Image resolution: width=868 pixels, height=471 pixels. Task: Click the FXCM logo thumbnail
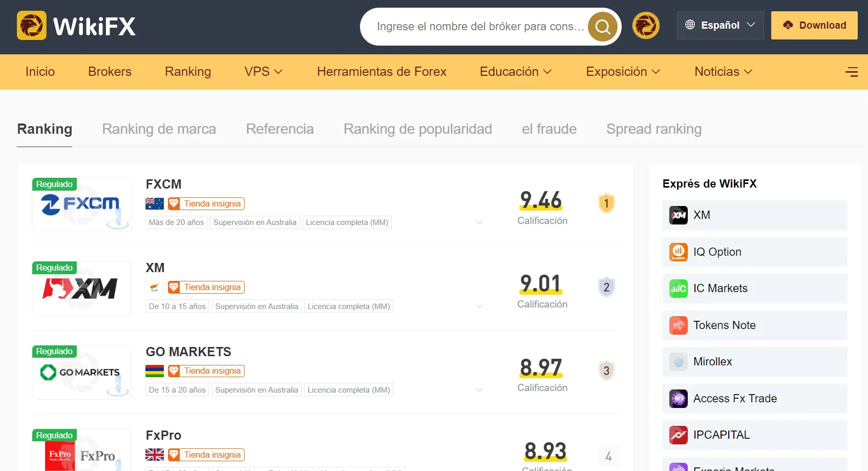click(x=82, y=204)
